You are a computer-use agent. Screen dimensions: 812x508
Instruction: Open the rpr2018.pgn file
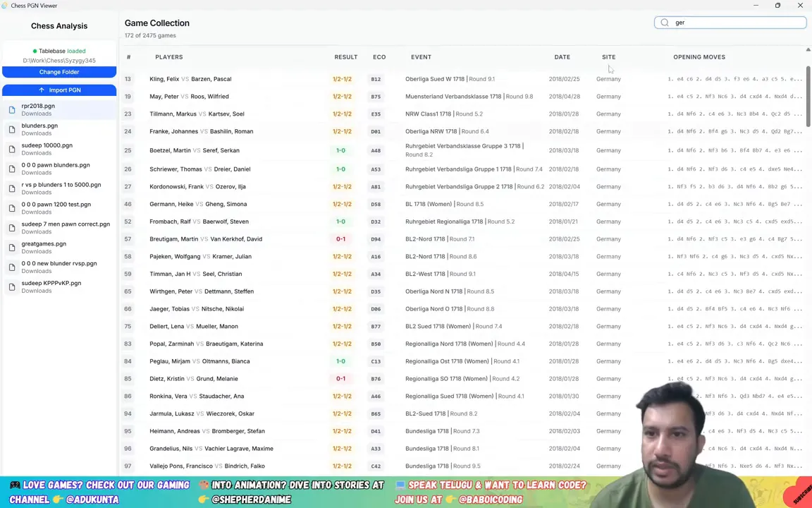(x=59, y=109)
